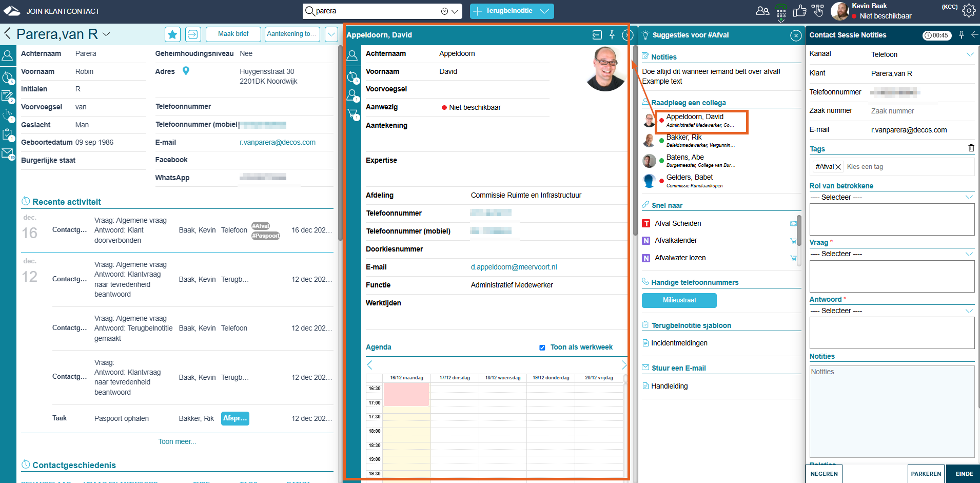This screenshot has width=980, height=483.
Task: Remove the #Afval tag
Action: [838, 167]
